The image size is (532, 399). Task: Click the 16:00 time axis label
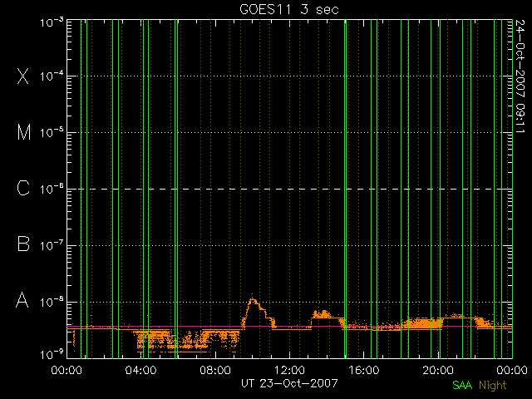364,370
